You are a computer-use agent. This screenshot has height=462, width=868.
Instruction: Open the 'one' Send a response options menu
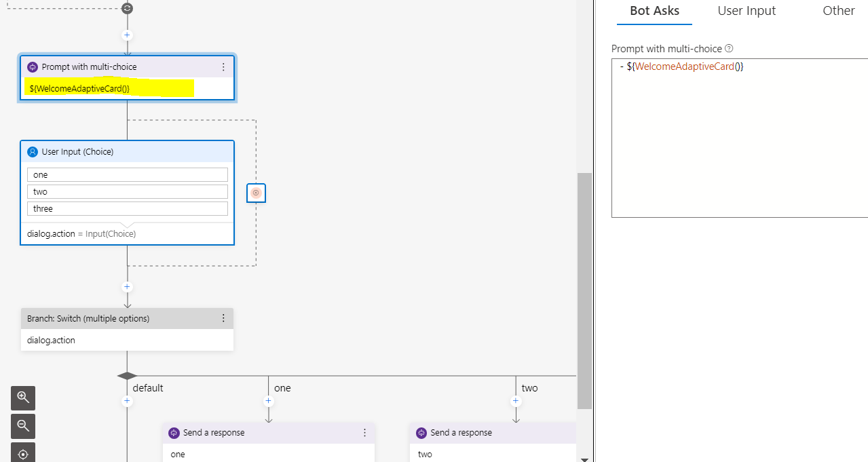[364, 433]
